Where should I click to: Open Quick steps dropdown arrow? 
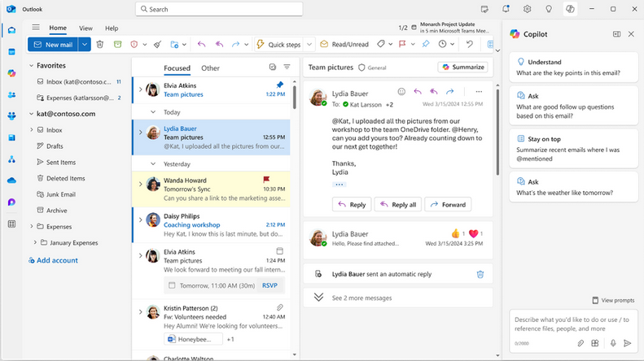point(309,44)
